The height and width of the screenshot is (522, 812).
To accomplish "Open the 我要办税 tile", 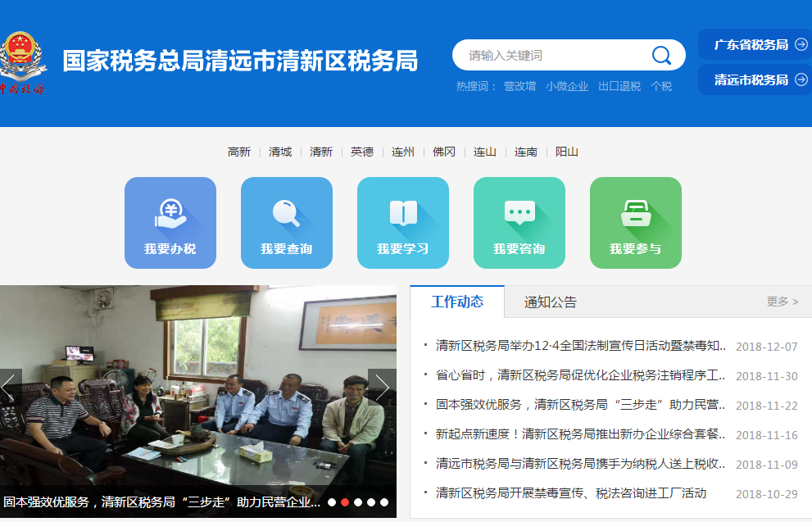I will pyautogui.click(x=170, y=223).
